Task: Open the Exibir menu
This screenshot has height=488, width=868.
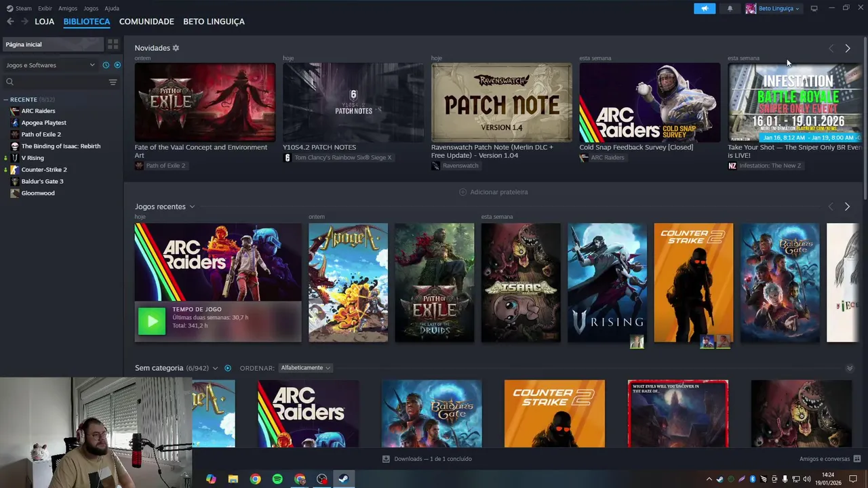Action: click(x=45, y=8)
